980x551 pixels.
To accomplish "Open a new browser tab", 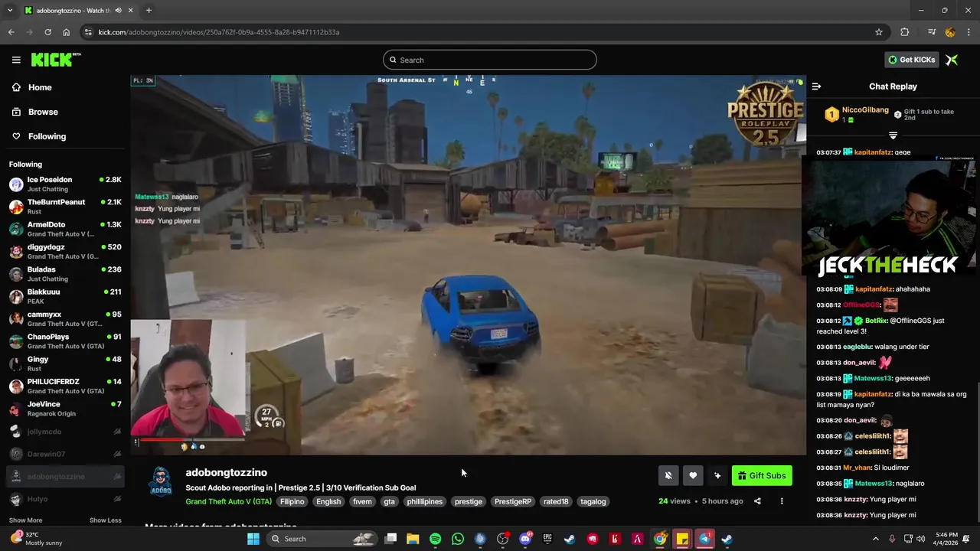I will 149,10.
